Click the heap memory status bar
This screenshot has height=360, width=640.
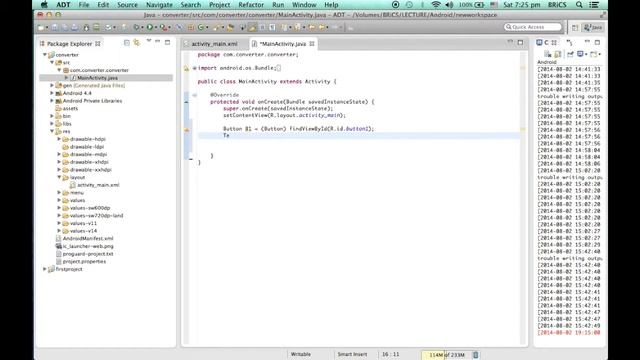[447, 355]
